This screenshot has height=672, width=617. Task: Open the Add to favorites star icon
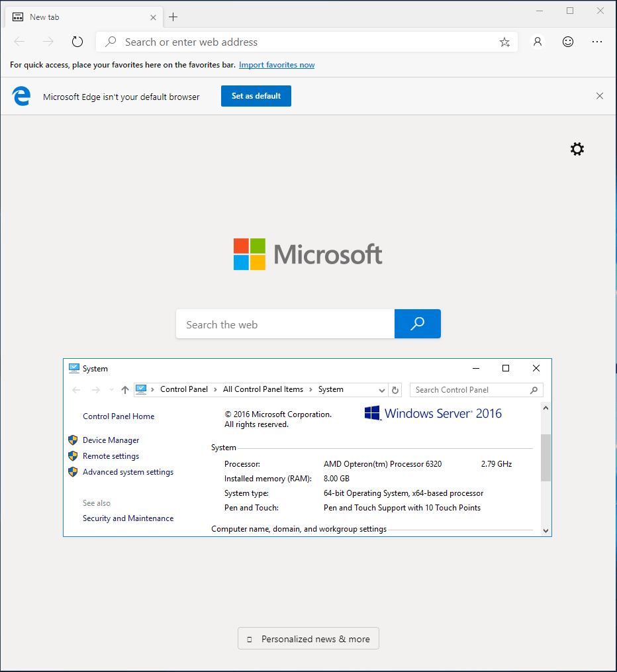coord(504,42)
